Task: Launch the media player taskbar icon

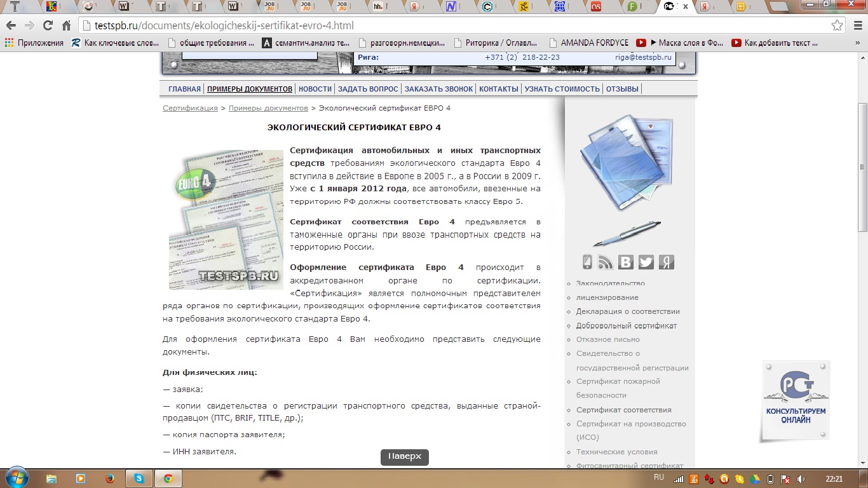Action: [x=81, y=478]
